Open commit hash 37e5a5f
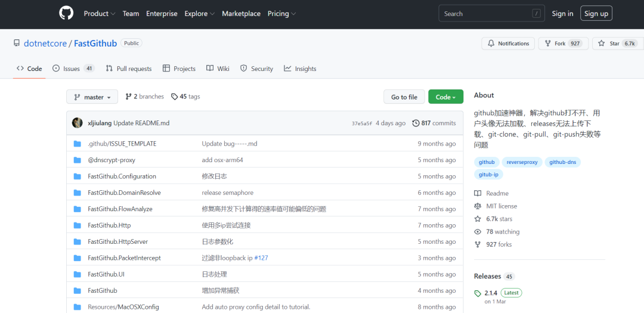 tap(362, 123)
